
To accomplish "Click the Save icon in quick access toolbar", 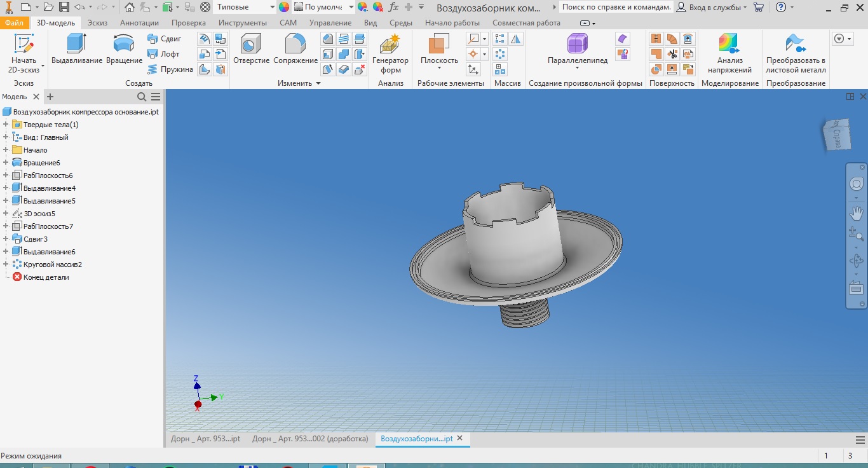I will point(64,7).
